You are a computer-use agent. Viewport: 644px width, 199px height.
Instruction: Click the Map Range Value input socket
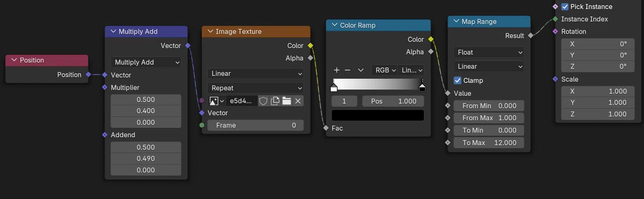(x=448, y=93)
